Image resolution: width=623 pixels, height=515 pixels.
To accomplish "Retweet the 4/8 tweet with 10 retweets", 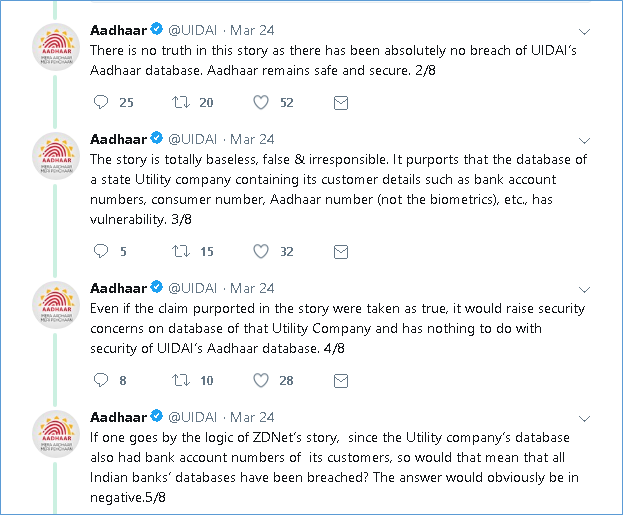I will tap(181, 380).
